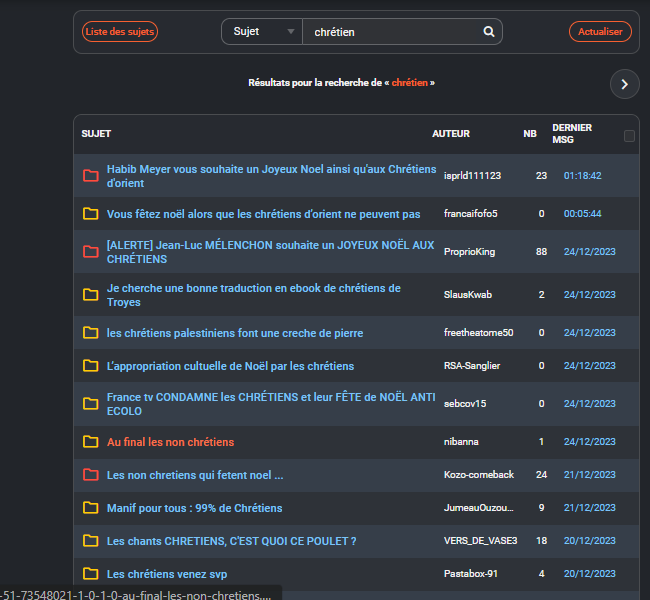
Task: Click the search field containing 'chrétien'
Action: (395, 32)
